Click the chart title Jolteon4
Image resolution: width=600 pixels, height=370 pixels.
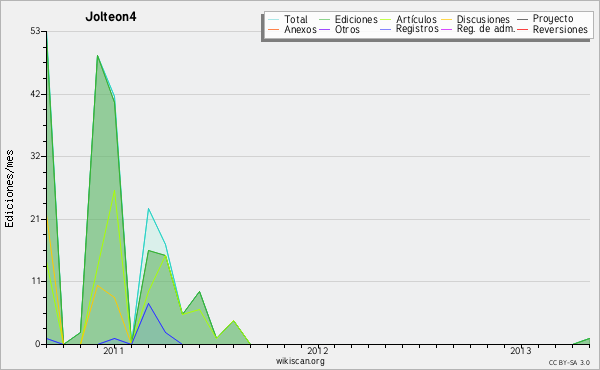pos(111,17)
